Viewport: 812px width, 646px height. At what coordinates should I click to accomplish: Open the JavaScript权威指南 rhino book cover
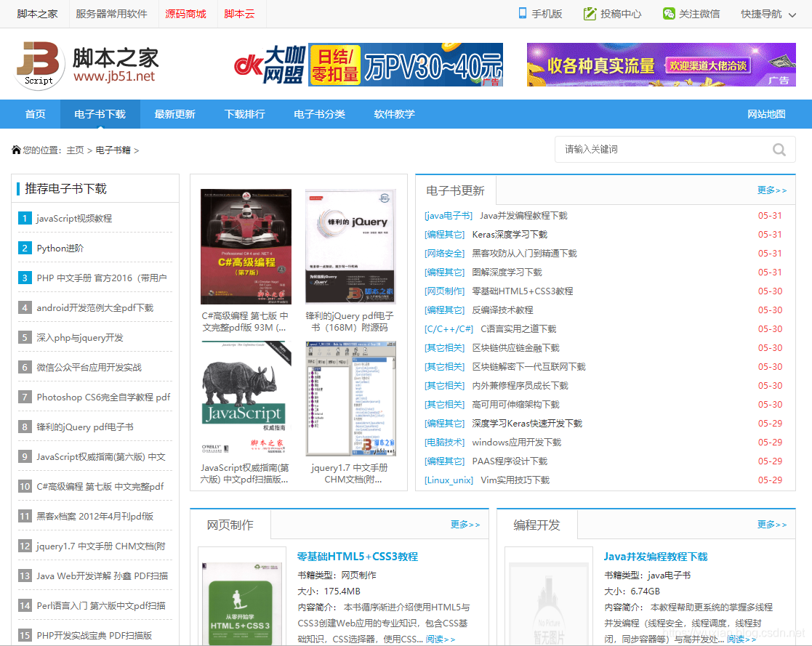click(x=246, y=398)
